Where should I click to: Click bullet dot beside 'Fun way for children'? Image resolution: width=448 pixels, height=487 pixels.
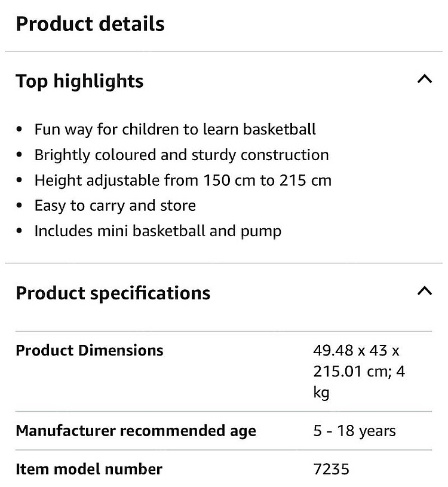[x=20, y=130]
